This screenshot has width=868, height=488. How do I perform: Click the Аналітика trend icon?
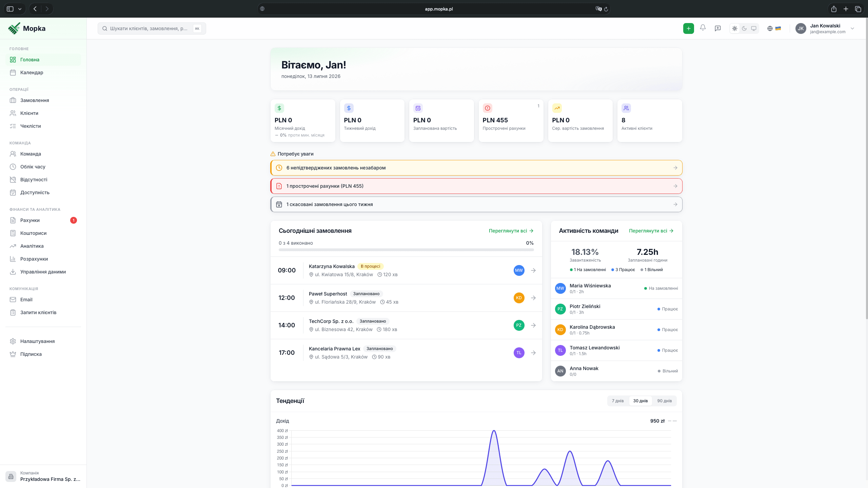click(13, 246)
